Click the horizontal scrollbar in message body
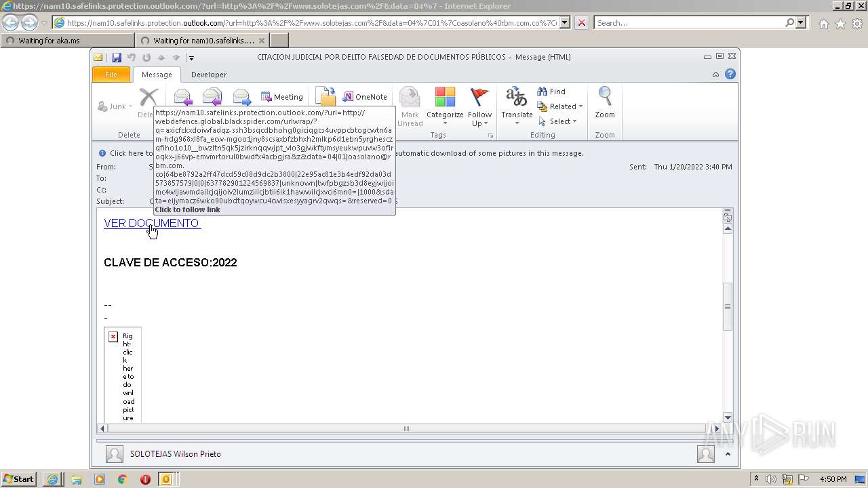868x488 pixels. [406, 428]
